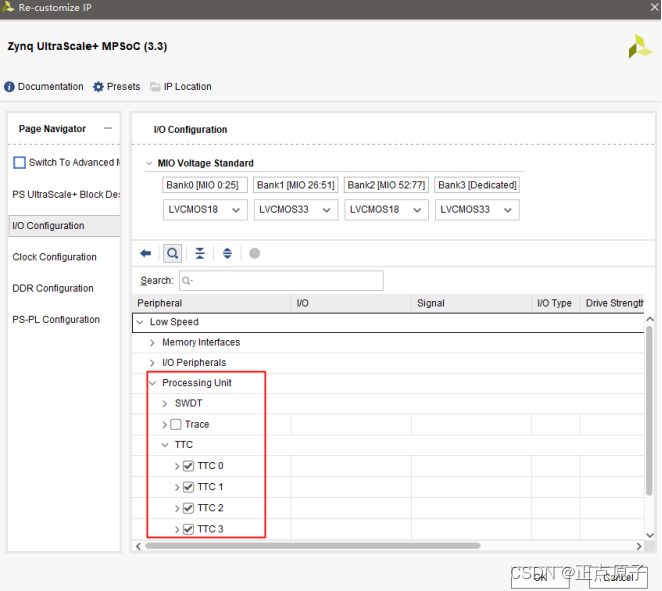The width and height of the screenshot is (662, 591).
Task: Click the vertical scrollbar thumb
Action: pos(649,409)
